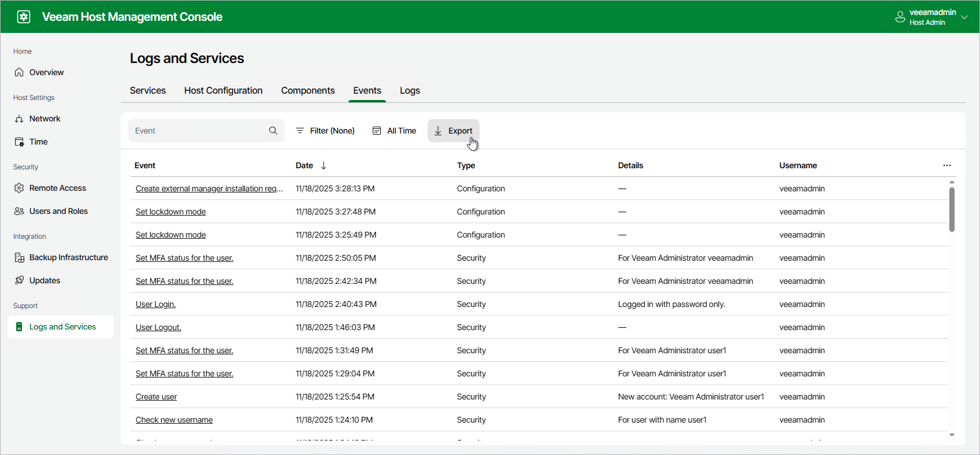The width and height of the screenshot is (980, 455).
Task: Open Create external manager installation request event
Action: [209, 188]
